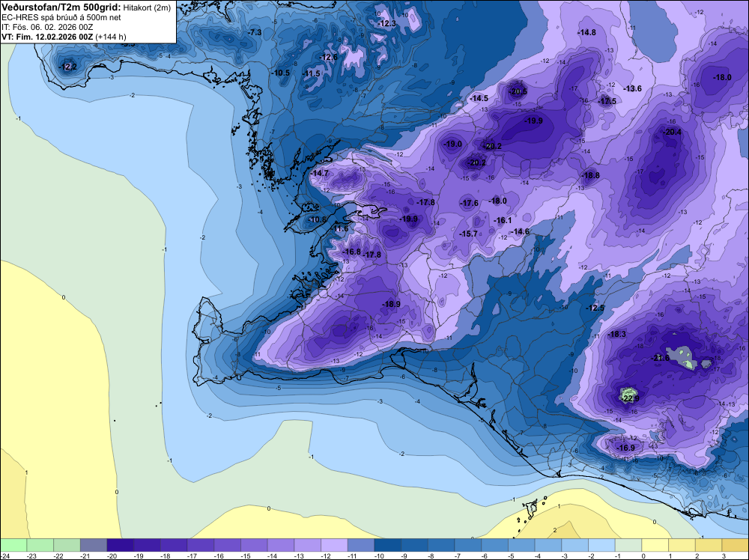Click the 'Hitakort (2m)' label in header
This screenshot has height=560, width=749.
[x=147, y=7]
